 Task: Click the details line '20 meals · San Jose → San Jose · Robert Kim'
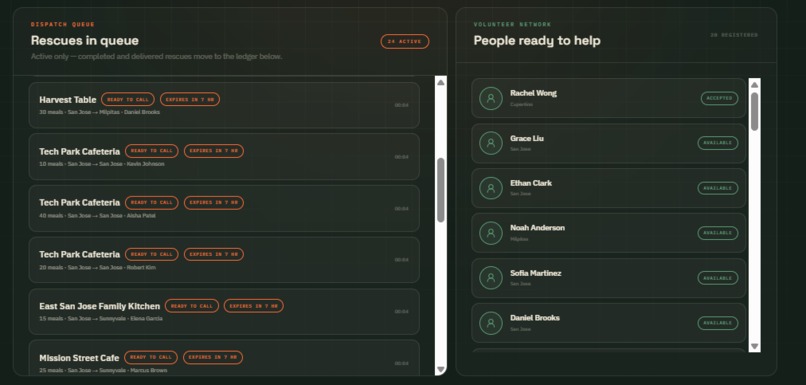click(97, 267)
